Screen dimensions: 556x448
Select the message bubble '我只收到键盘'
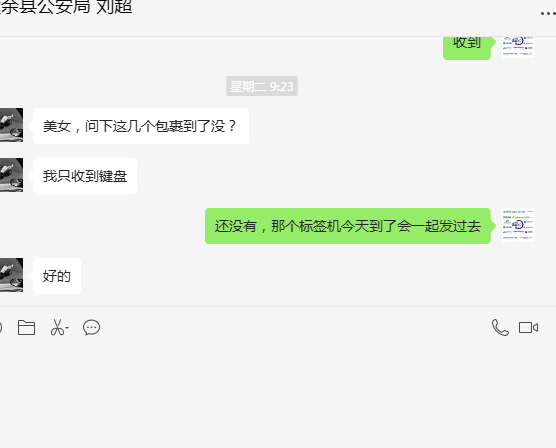tap(85, 176)
